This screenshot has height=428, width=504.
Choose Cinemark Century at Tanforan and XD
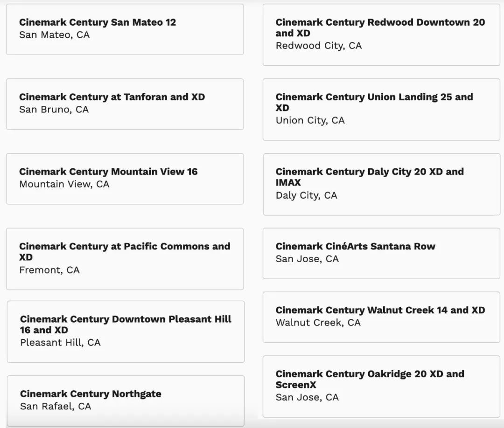pyautogui.click(x=112, y=97)
